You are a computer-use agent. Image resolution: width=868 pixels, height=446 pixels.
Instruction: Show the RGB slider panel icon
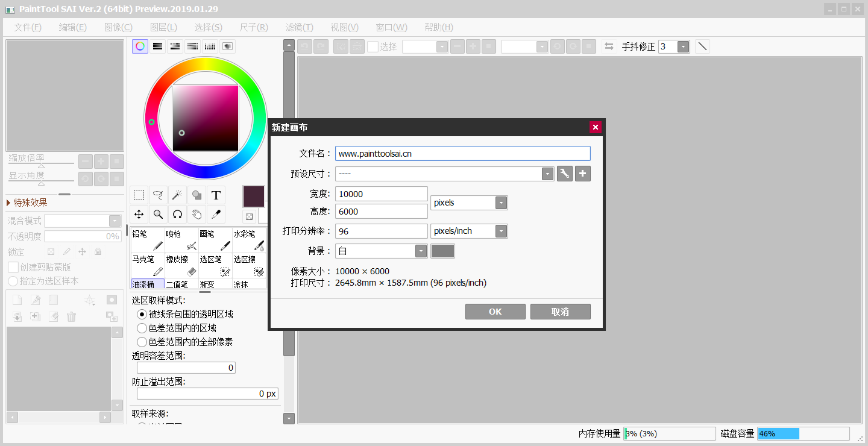[x=157, y=46]
